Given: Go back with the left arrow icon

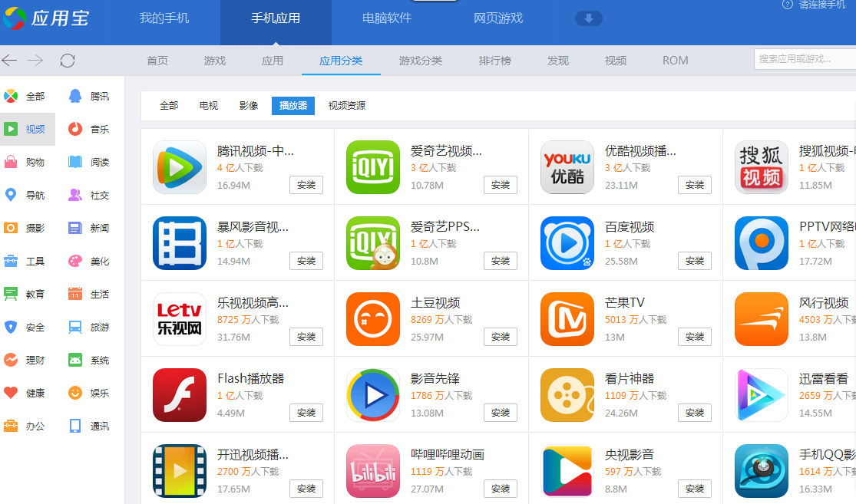Looking at the screenshot, I should tap(9, 60).
